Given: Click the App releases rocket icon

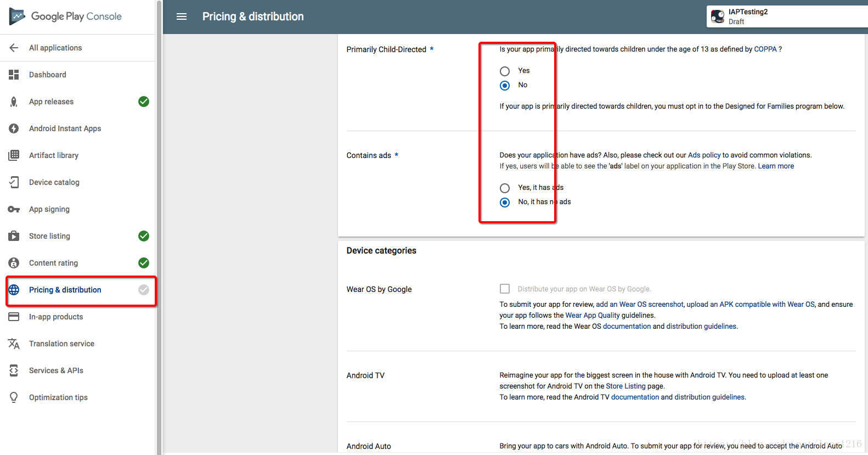Looking at the screenshot, I should [14, 102].
